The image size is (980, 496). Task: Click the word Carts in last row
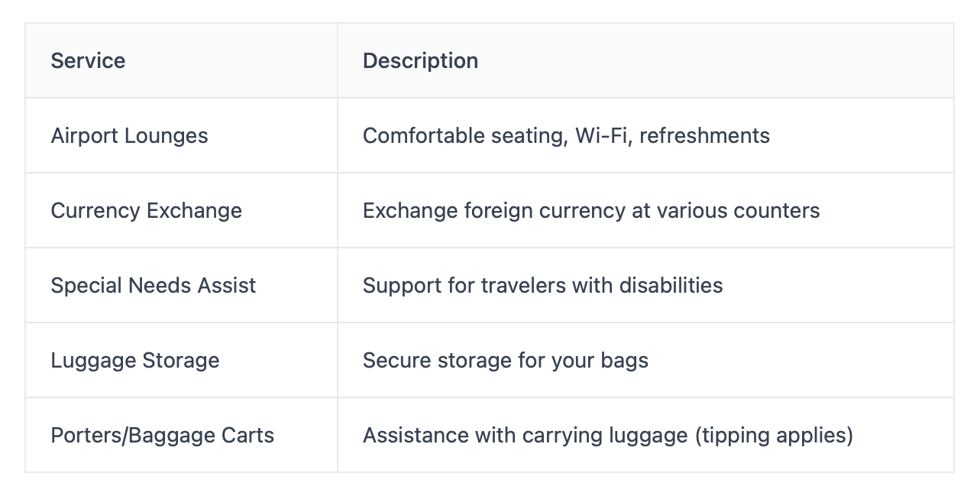[247, 436]
